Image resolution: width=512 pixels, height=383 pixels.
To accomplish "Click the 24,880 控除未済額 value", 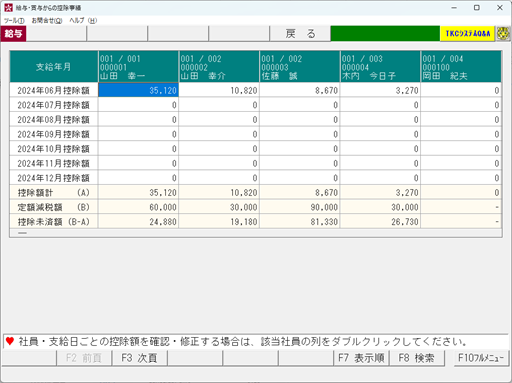I will tap(138, 222).
